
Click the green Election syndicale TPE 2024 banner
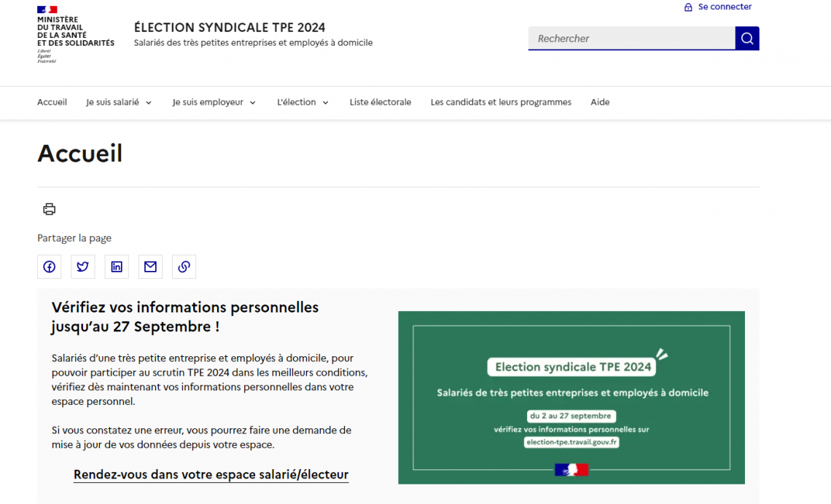point(571,397)
